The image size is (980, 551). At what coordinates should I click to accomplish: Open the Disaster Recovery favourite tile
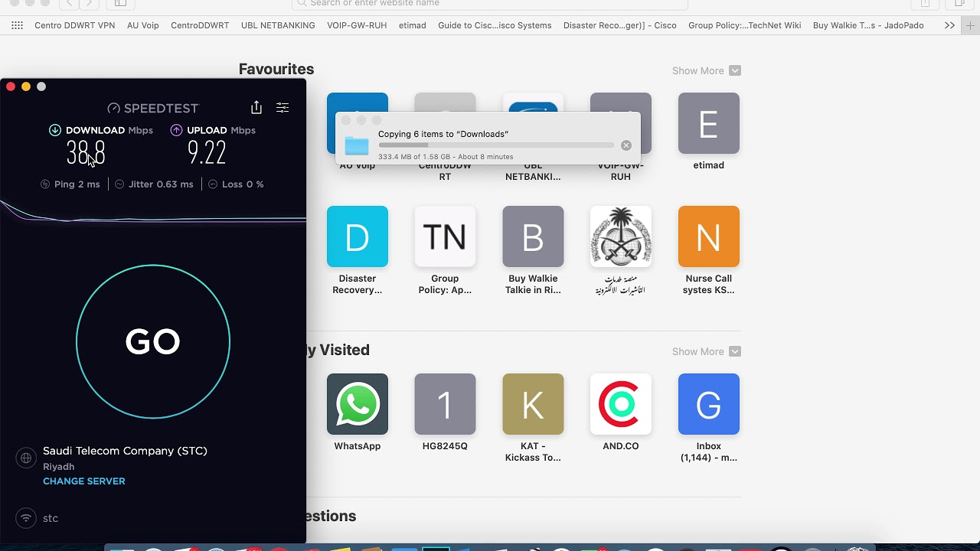coord(358,236)
